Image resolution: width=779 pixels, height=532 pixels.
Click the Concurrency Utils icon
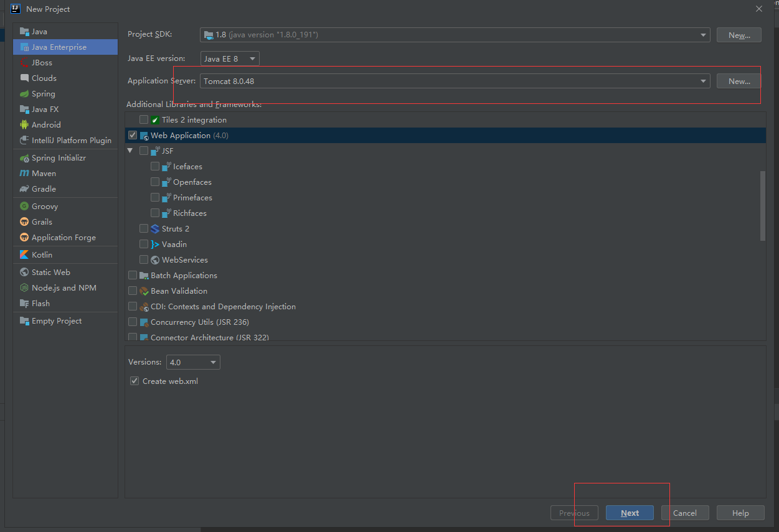coord(144,322)
